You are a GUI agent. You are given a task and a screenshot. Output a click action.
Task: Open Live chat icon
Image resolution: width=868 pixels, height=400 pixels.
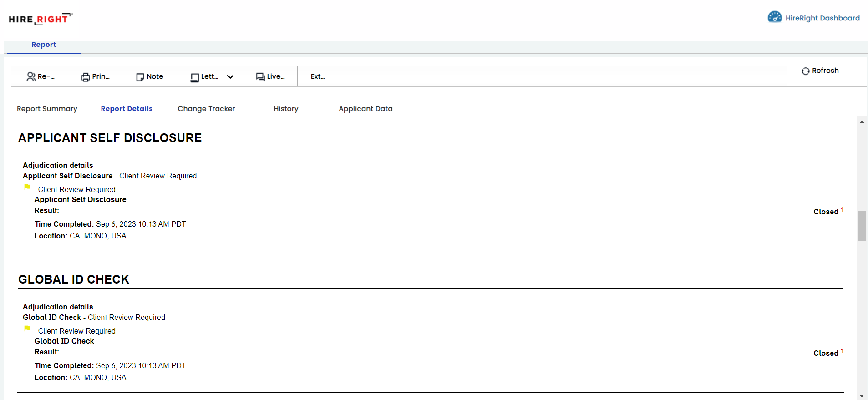[x=260, y=77]
